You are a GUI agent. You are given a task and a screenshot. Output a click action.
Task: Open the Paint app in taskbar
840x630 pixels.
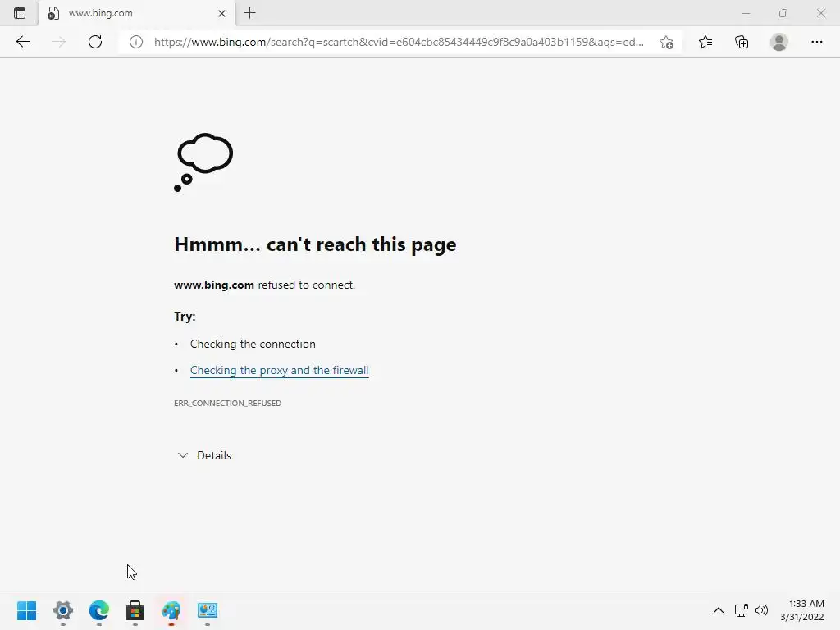[x=171, y=610]
